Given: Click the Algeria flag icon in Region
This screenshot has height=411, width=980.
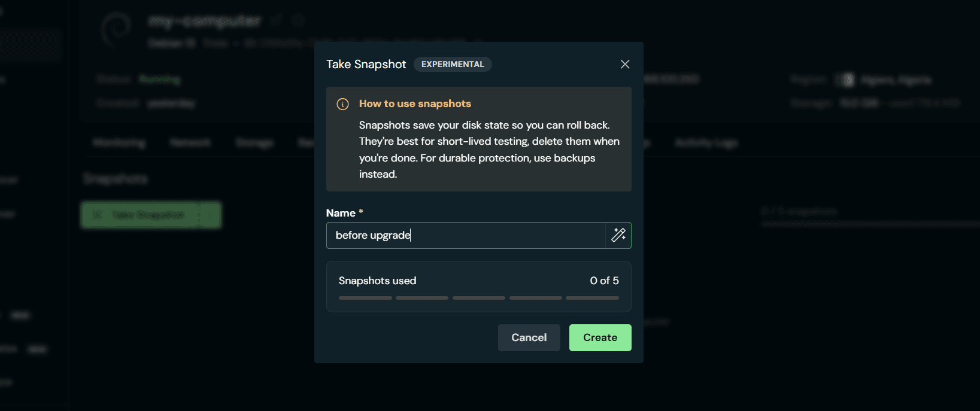Looking at the screenshot, I should [x=846, y=80].
